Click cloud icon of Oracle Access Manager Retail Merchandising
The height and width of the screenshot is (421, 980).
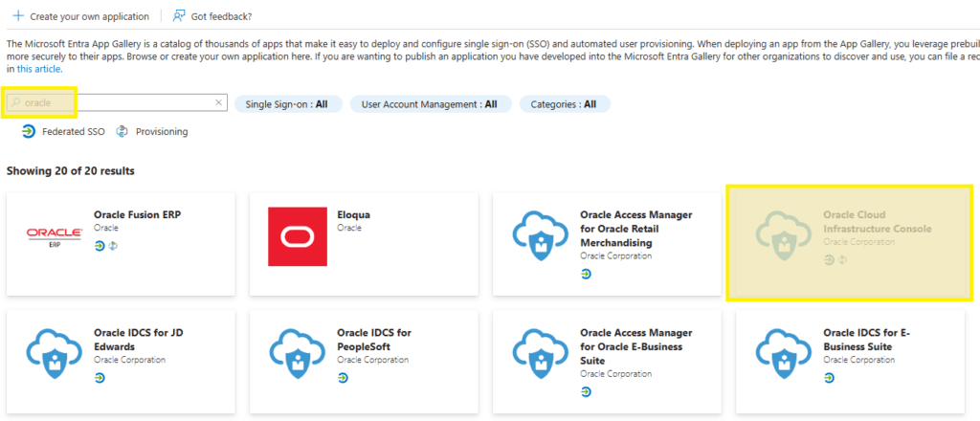tap(540, 235)
